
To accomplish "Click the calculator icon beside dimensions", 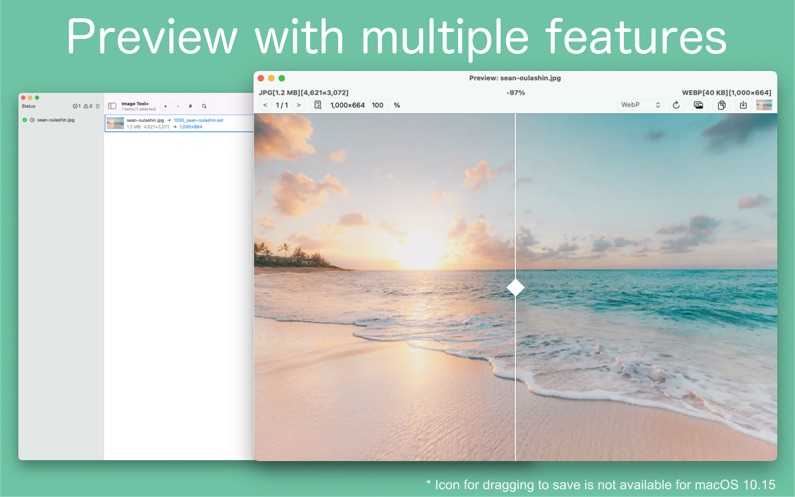I will (x=318, y=105).
